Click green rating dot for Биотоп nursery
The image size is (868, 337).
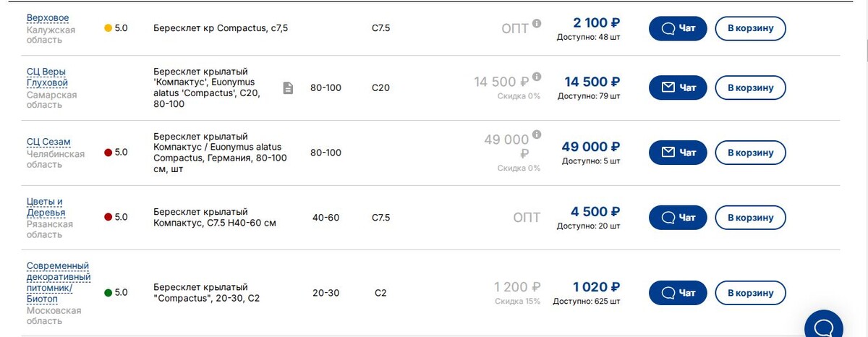pyautogui.click(x=109, y=293)
